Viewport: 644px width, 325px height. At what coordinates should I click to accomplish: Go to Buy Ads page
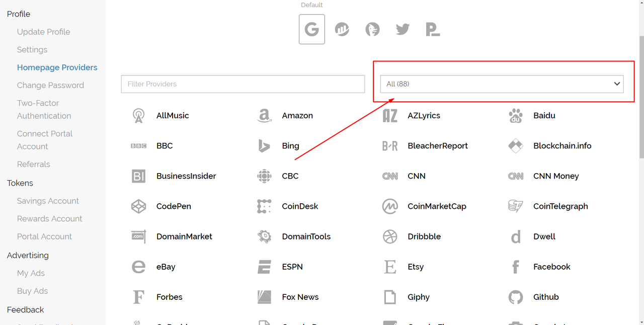click(32, 291)
